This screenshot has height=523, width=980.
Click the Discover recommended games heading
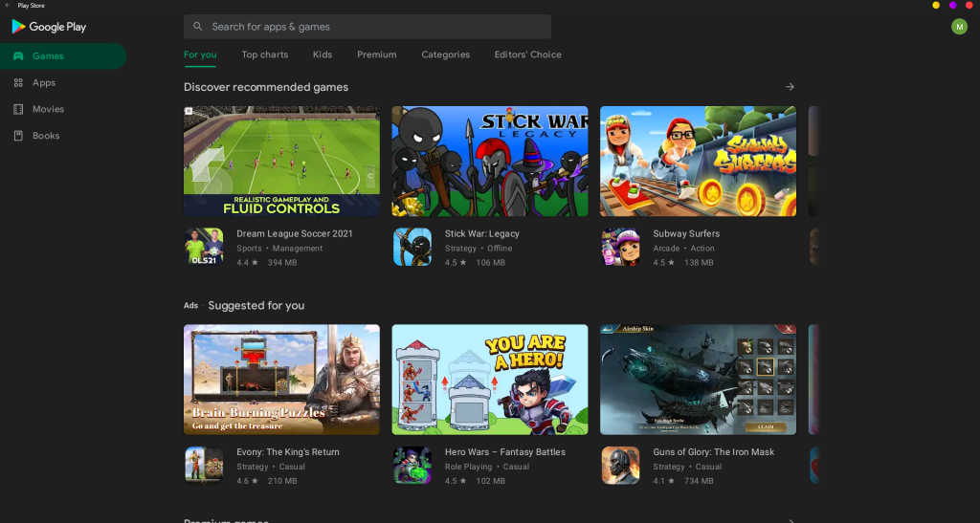click(x=266, y=87)
